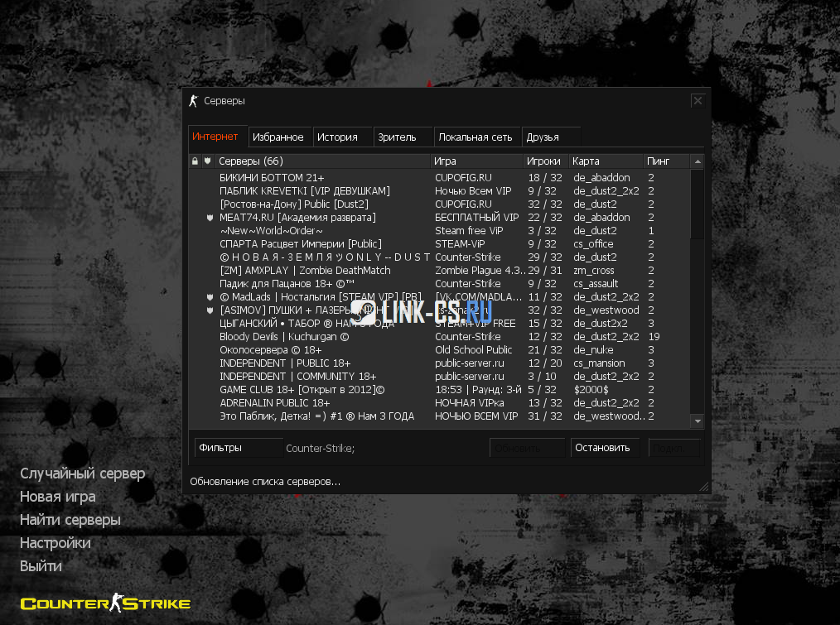
Task: Select server INDEPENDENT | COMMUNITY 18+
Action: pyautogui.click(x=439, y=377)
